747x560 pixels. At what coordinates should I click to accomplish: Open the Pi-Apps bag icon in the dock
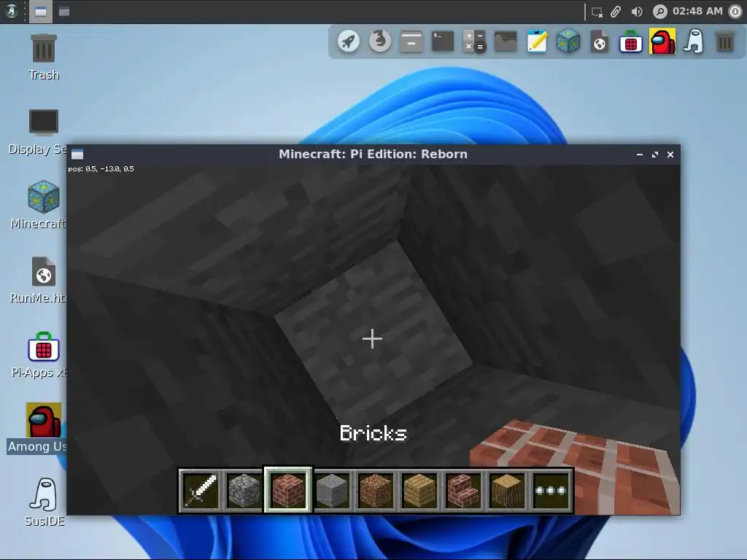pyautogui.click(x=631, y=42)
